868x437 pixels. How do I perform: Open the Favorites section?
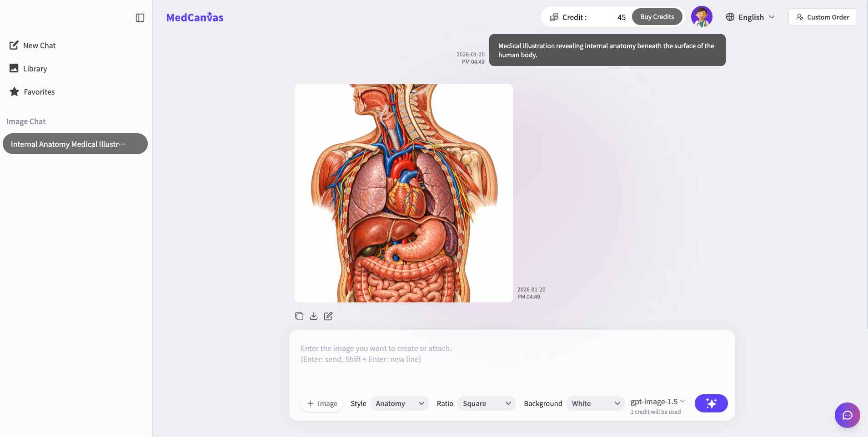pos(39,91)
